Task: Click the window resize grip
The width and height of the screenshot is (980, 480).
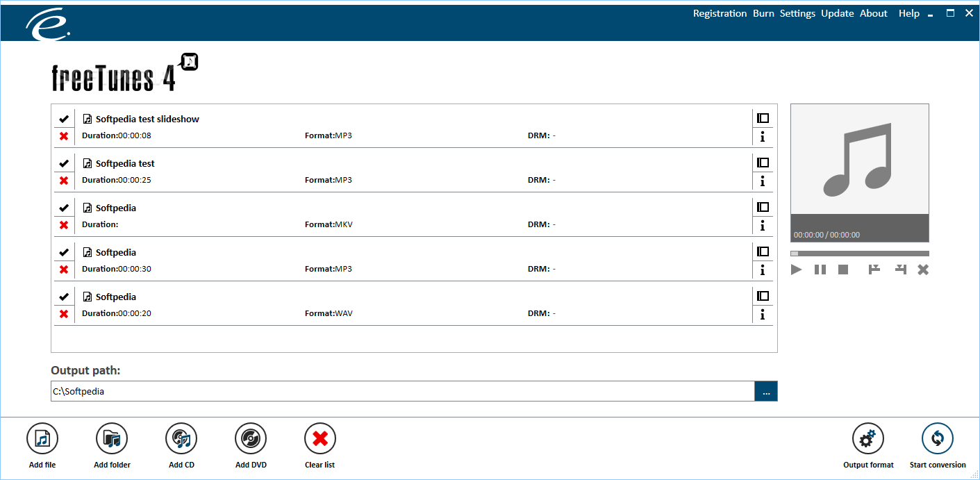Action: pos(974,474)
